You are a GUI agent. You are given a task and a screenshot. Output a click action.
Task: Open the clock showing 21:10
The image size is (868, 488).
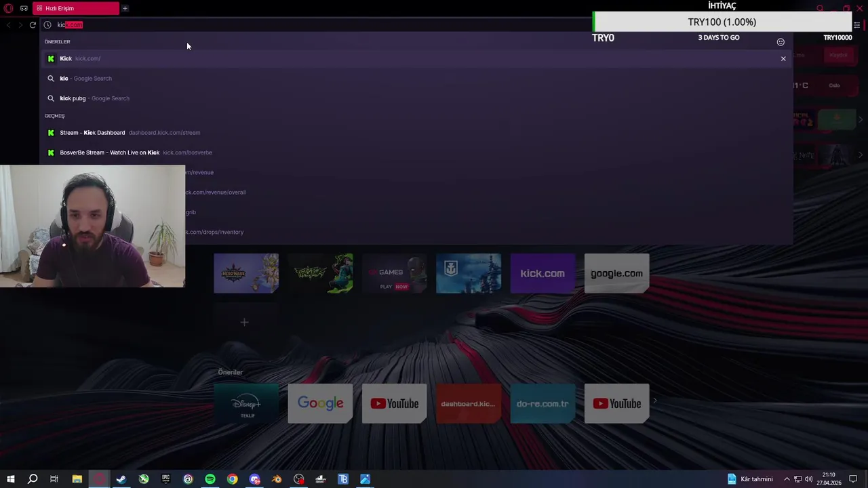(x=829, y=479)
